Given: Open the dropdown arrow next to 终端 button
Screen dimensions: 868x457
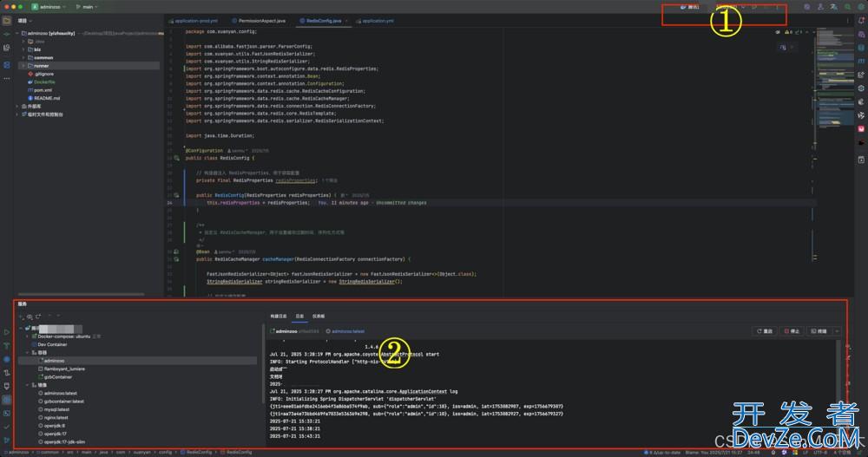Looking at the screenshot, I should 837,331.
